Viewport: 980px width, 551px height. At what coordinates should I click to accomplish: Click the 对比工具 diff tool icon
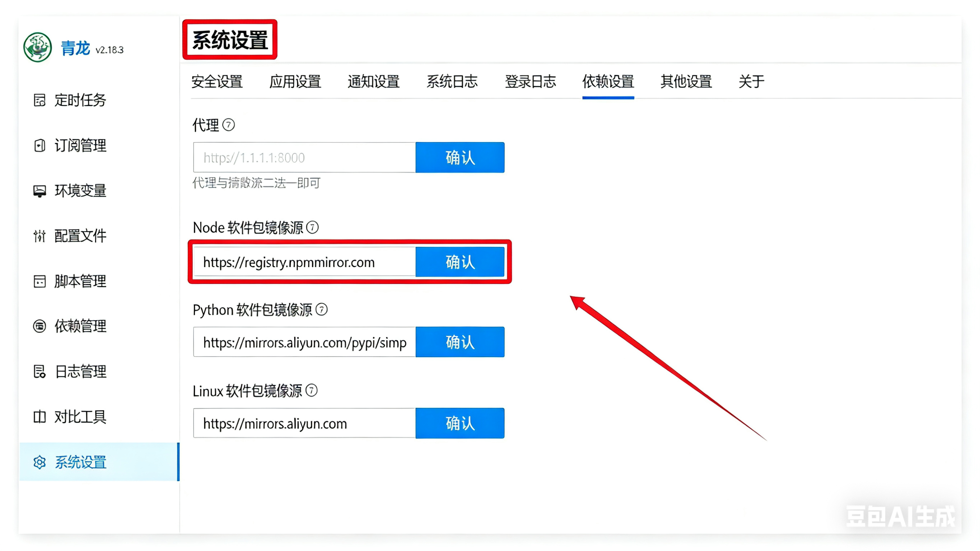39,417
